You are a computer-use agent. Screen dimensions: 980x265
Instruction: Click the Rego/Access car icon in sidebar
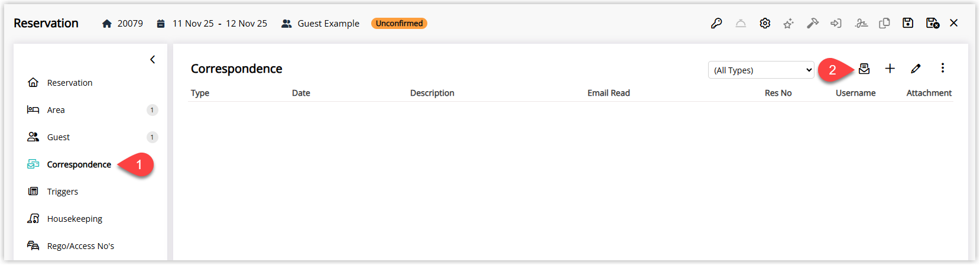click(33, 245)
